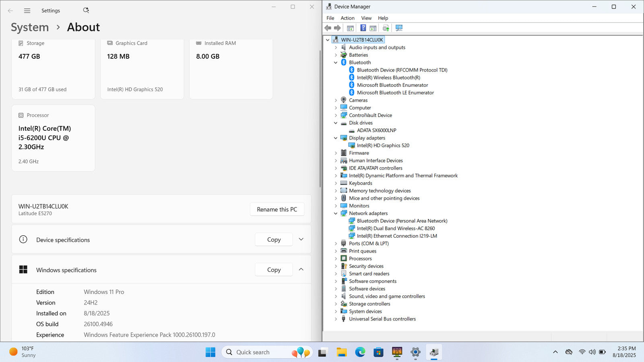
Task: Collapse the WIN-U2TB14CLU0K root node chevron
Action: (x=328, y=40)
